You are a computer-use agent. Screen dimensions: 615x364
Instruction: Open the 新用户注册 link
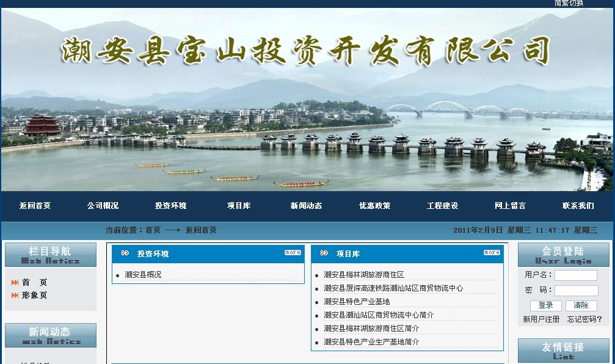pyautogui.click(x=541, y=319)
